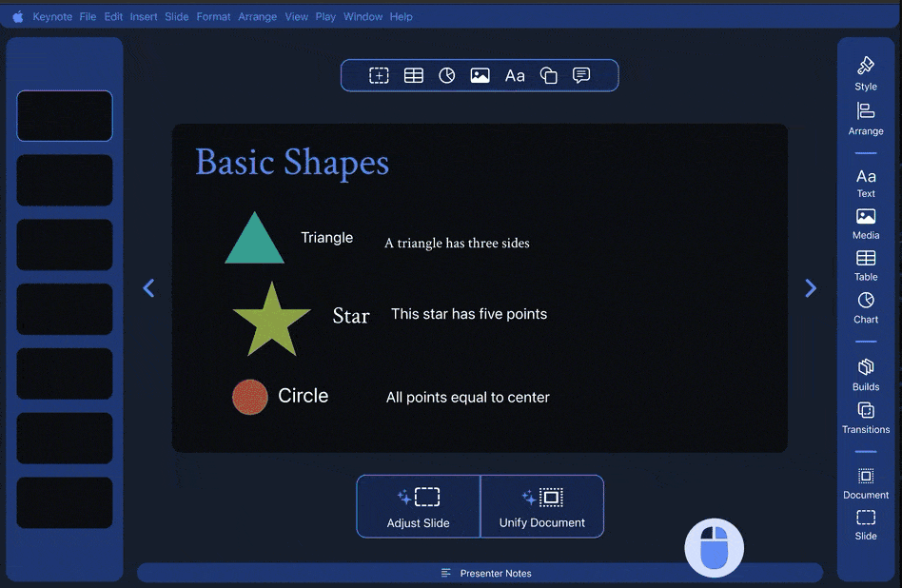Open the Edit menu
Image resolution: width=902 pixels, height=588 pixels.
[113, 17]
